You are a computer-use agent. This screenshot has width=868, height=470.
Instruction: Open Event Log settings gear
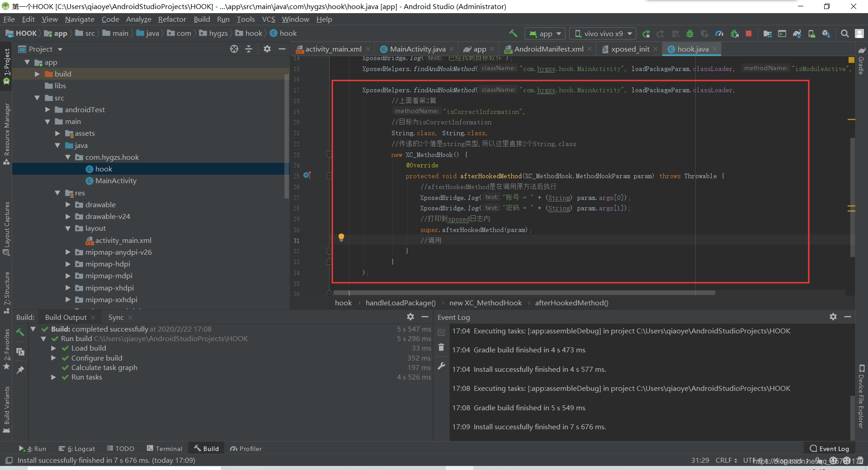pos(833,317)
